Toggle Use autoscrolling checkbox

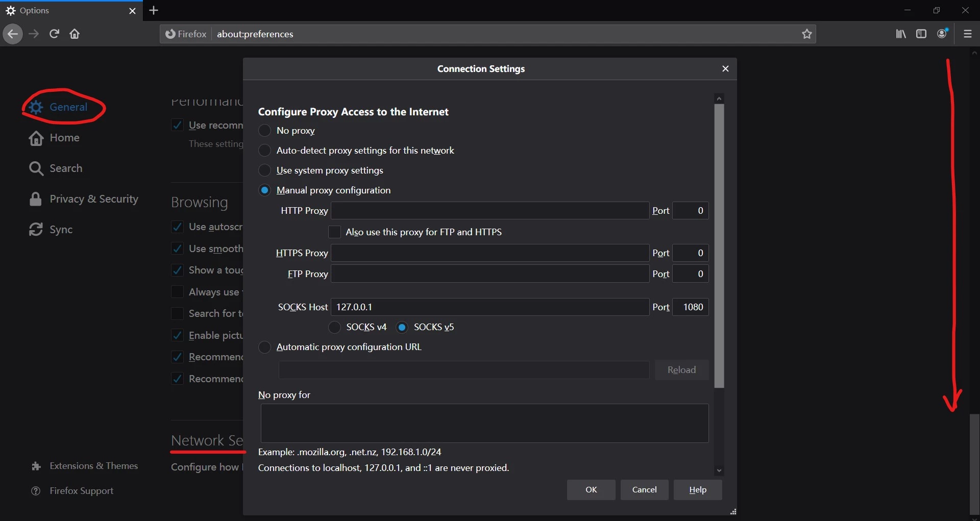click(177, 227)
